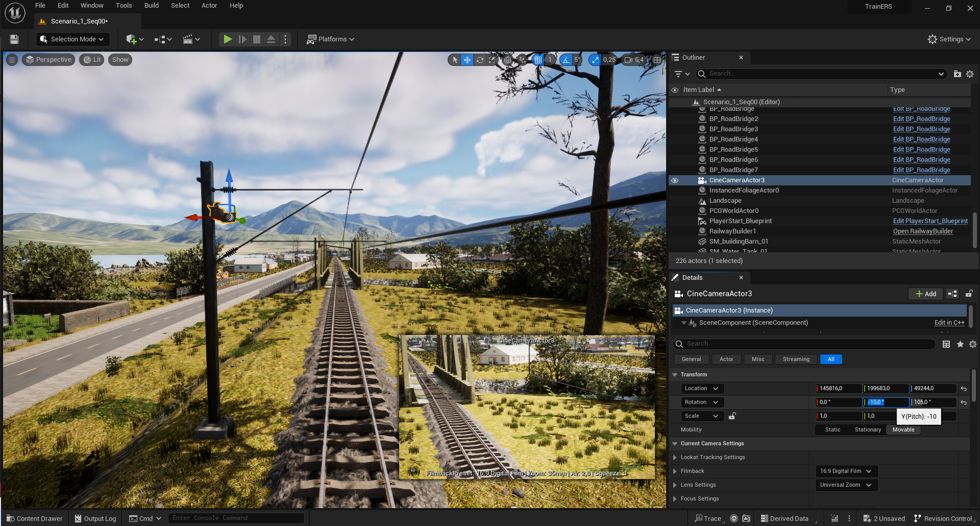Open the Perspective view mode dropdown
This screenshot has height=526, width=980.
(x=48, y=60)
